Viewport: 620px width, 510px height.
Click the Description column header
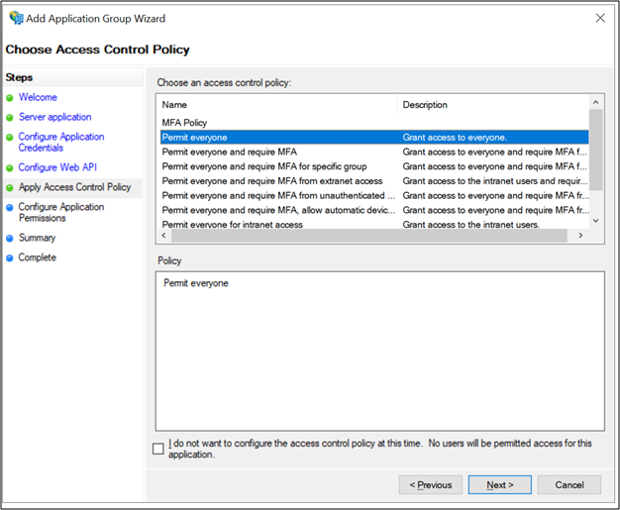[x=425, y=105]
